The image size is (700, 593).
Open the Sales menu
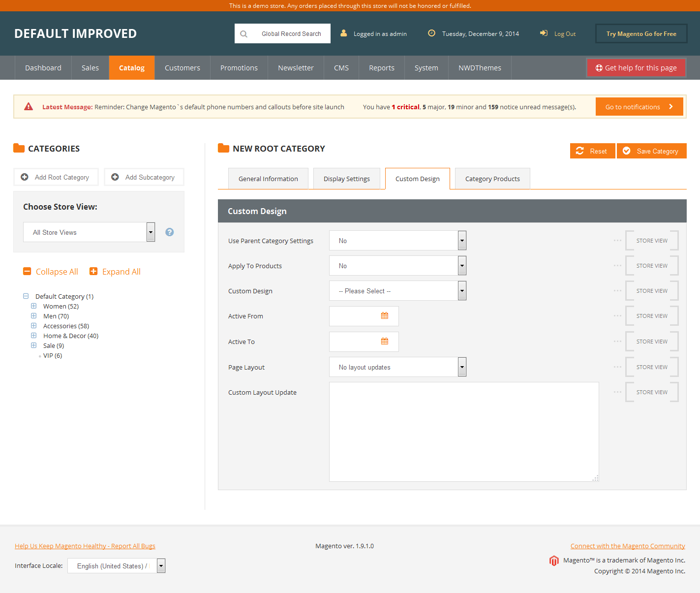coord(90,68)
